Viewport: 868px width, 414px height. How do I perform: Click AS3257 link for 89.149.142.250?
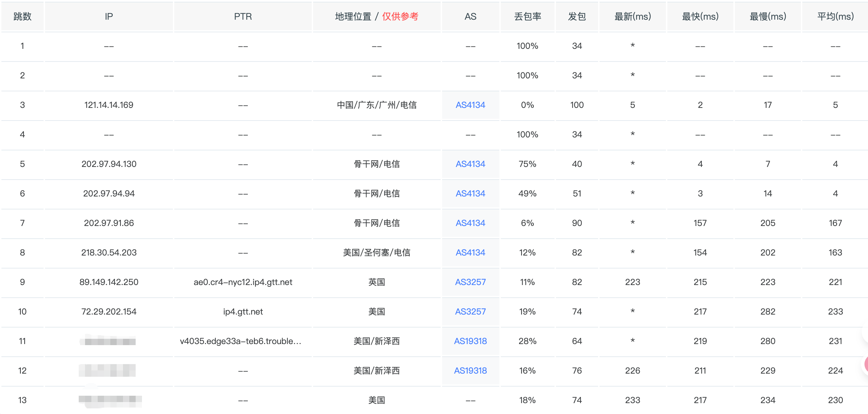coord(470,282)
